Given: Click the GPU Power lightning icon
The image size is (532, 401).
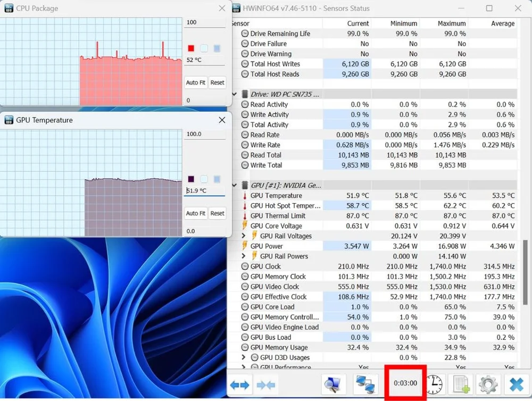Looking at the screenshot, I should click(245, 246).
